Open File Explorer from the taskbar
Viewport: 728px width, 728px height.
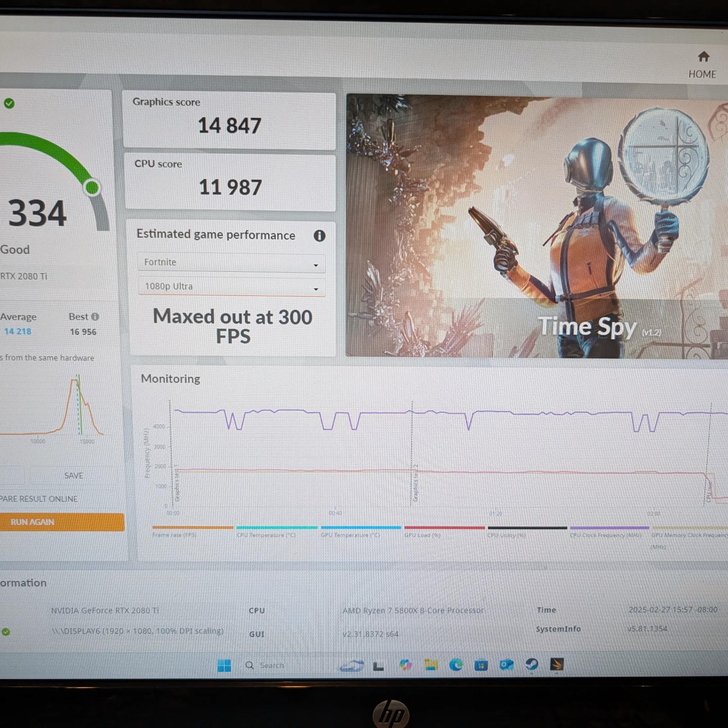(x=431, y=665)
